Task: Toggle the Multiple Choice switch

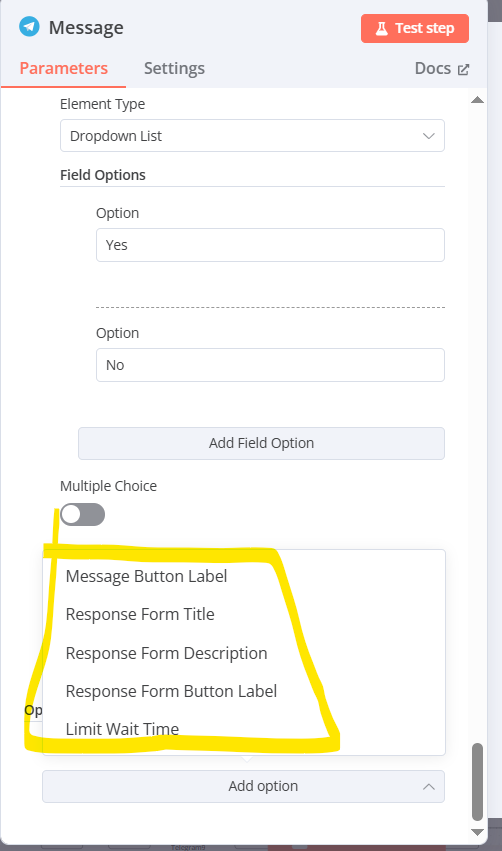Action: point(82,514)
